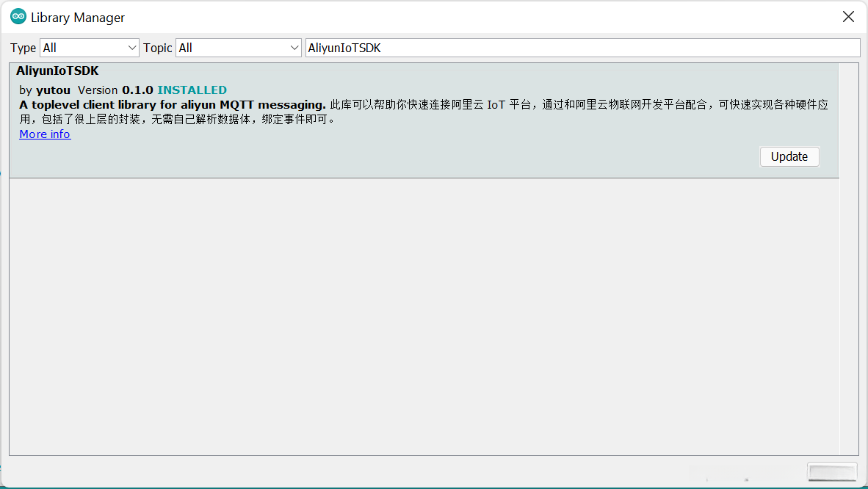Click the INSTALLED status label
This screenshot has width=868, height=489.
coord(192,90)
